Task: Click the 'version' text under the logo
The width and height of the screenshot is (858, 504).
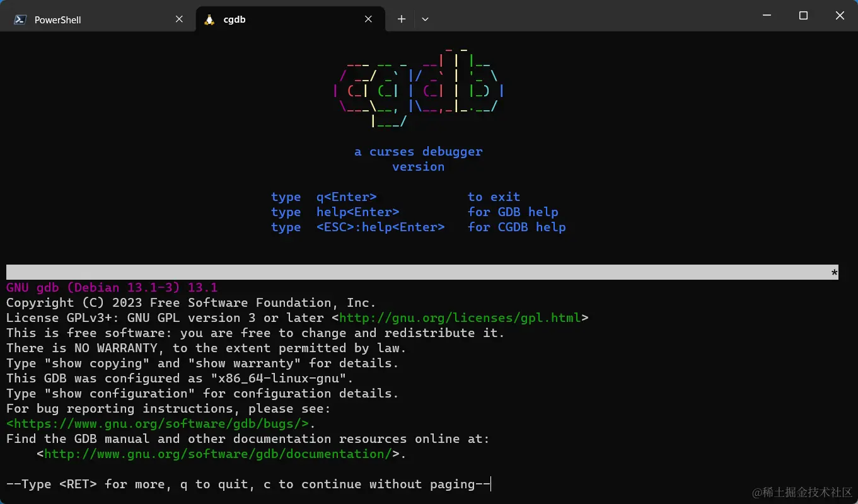Action: tap(419, 167)
